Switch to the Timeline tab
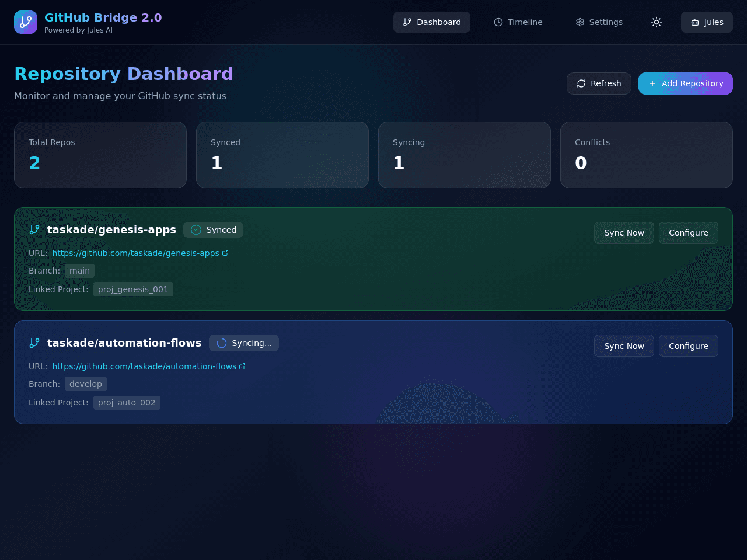This screenshot has width=747, height=560. 518,22
